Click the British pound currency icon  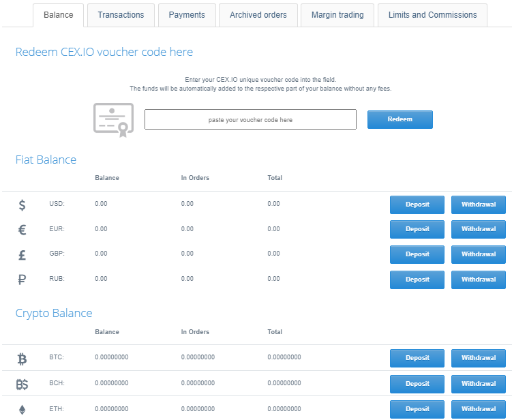point(22,255)
